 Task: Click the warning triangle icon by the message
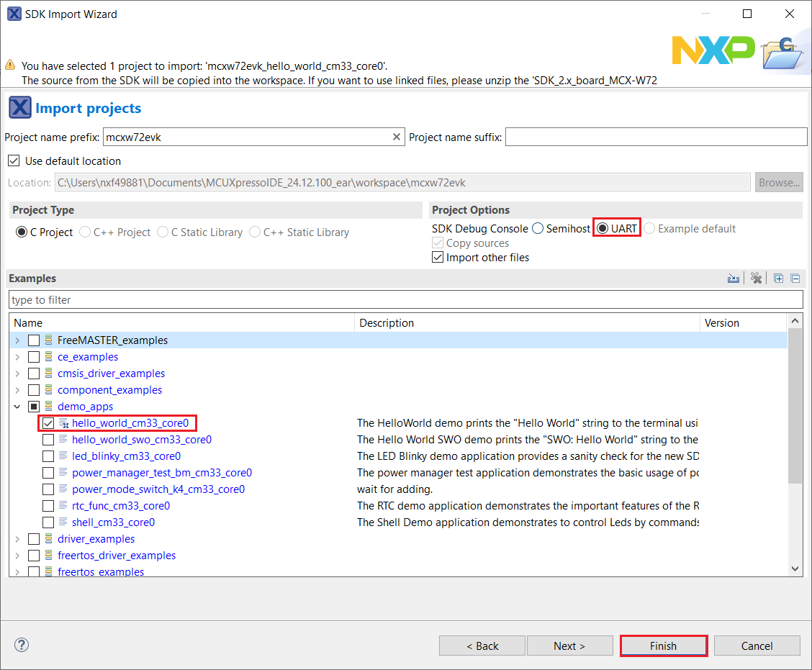click(10, 65)
